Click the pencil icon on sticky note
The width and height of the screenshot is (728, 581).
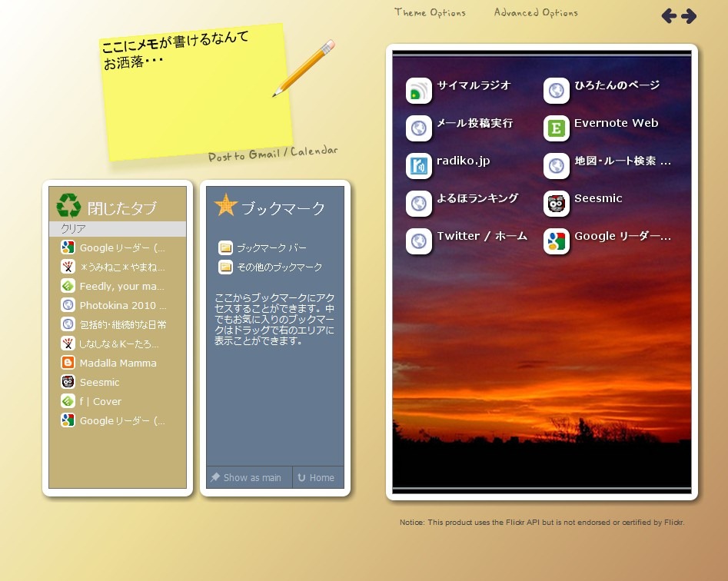pos(304,68)
